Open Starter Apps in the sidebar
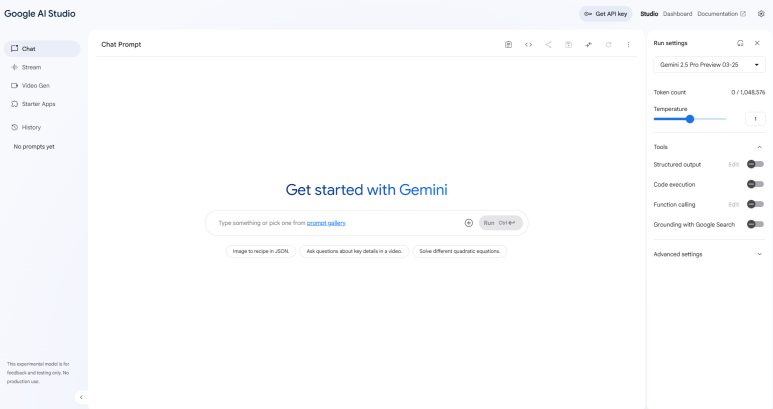The image size is (773, 409). pyautogui.click(x=42, y=104)
